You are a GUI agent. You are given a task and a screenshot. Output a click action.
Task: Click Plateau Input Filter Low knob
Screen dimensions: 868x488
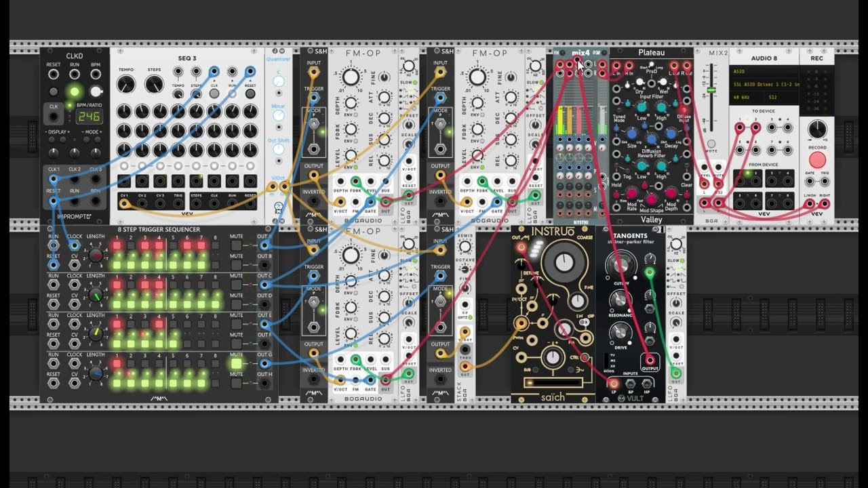coord(642,107)
